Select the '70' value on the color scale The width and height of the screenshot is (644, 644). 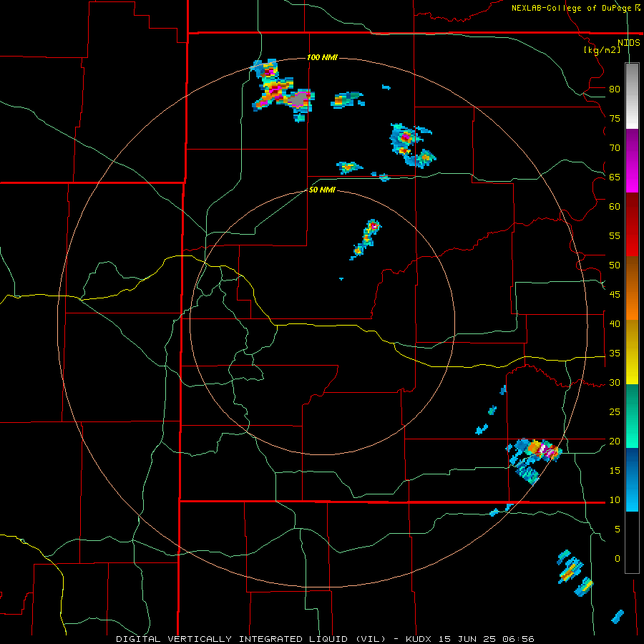pyautogui.click(x=615, y=148)
